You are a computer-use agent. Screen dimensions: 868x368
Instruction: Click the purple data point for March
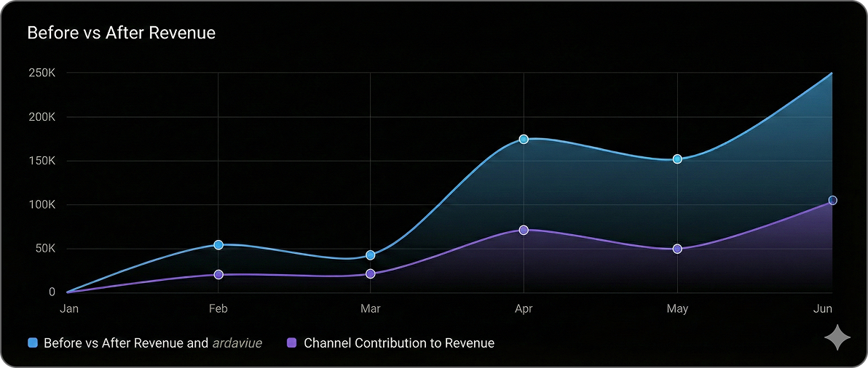[x=371, y=274]
